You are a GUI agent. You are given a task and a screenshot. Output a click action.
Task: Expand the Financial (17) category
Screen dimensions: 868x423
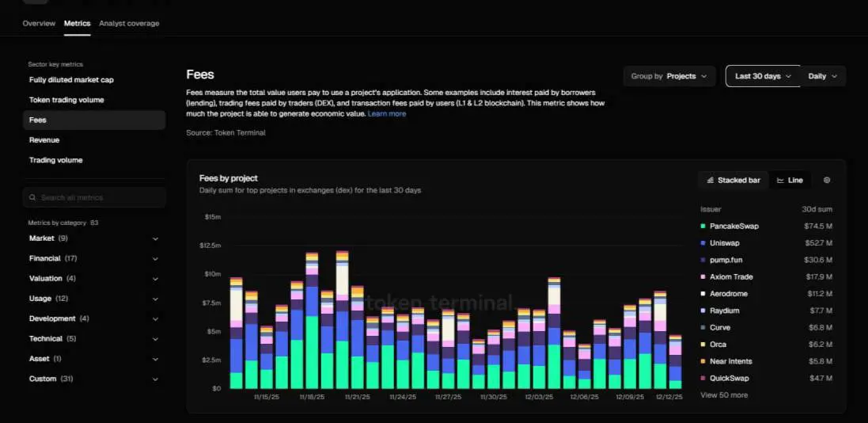[93, 258]
